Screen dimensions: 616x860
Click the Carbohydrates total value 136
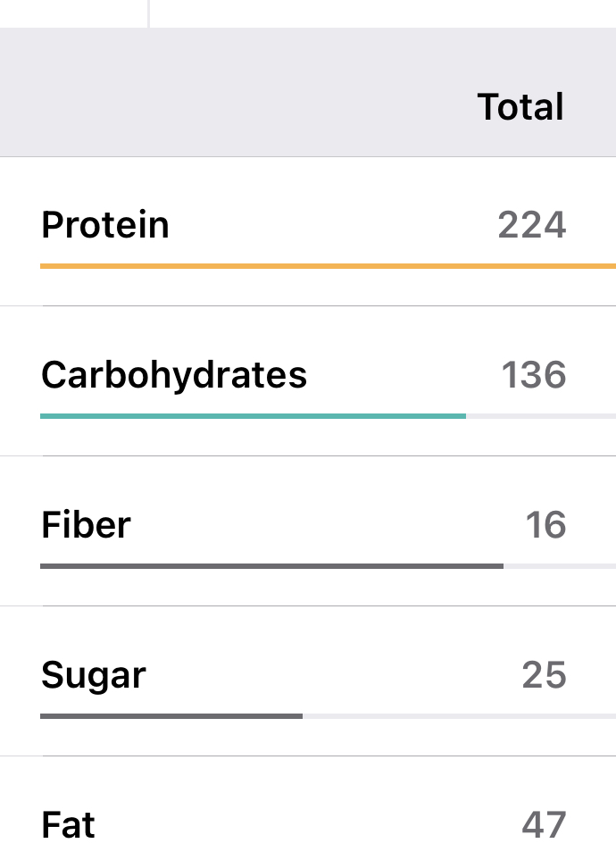tap(534, 375)
